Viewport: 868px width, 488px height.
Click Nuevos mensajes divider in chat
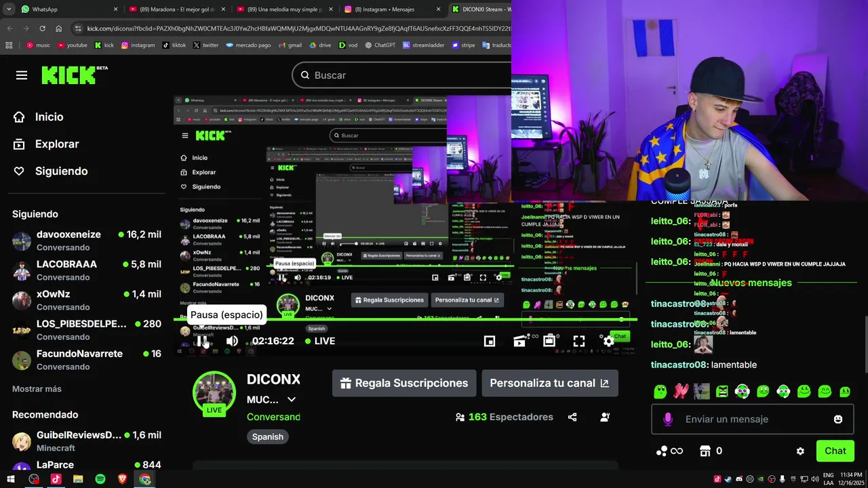click(751, 283)
